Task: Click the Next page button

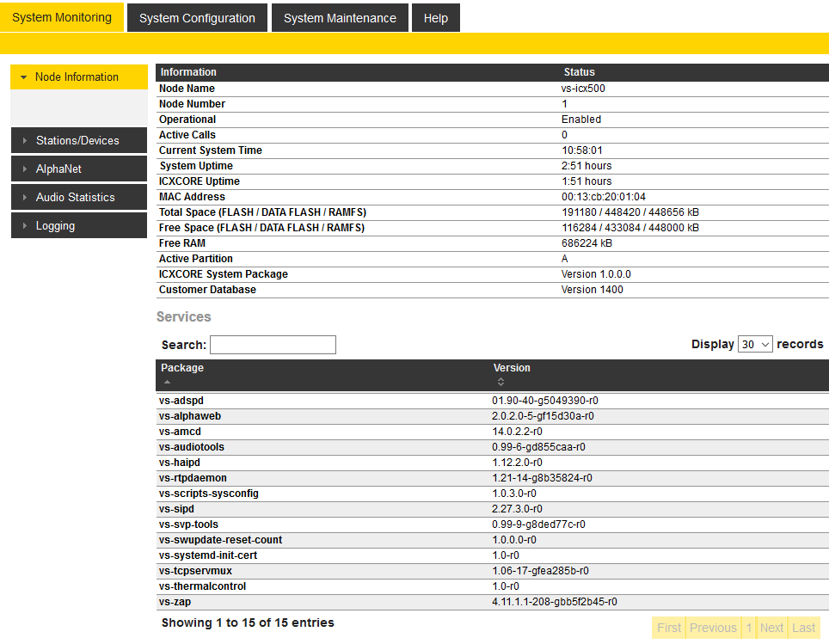Action: coord(771,628)
